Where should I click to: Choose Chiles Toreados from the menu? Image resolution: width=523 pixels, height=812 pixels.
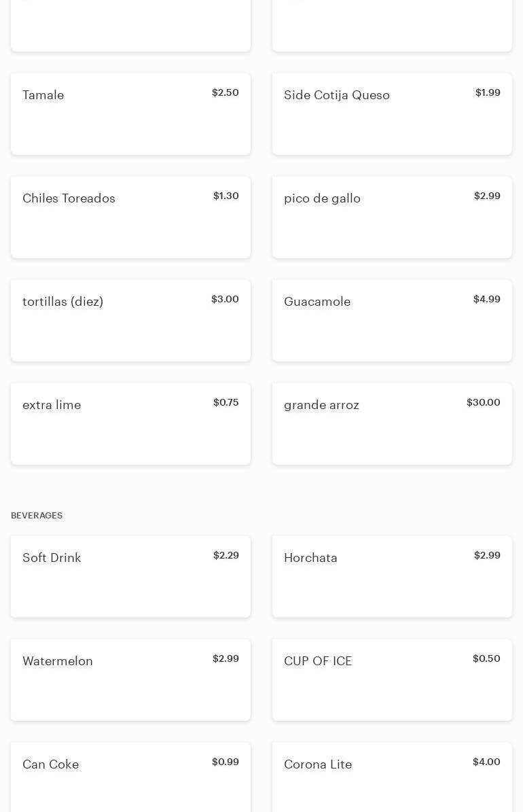130,217
